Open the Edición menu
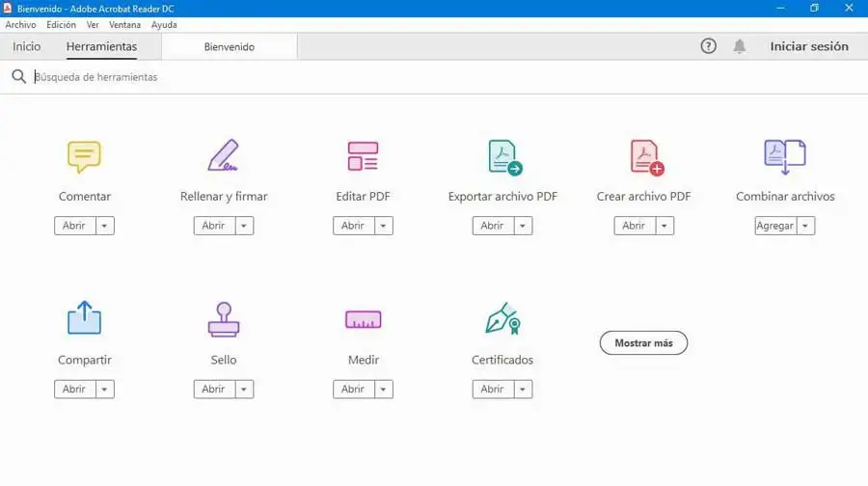The image size is (868, 486). [x=61, y=25]
